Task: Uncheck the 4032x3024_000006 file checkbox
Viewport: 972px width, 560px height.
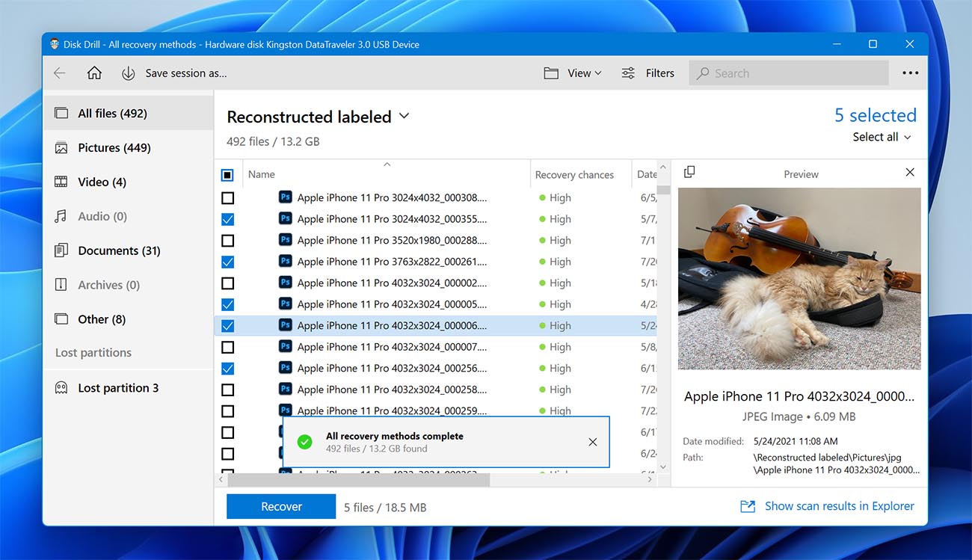Action: [x=227, y=326]
